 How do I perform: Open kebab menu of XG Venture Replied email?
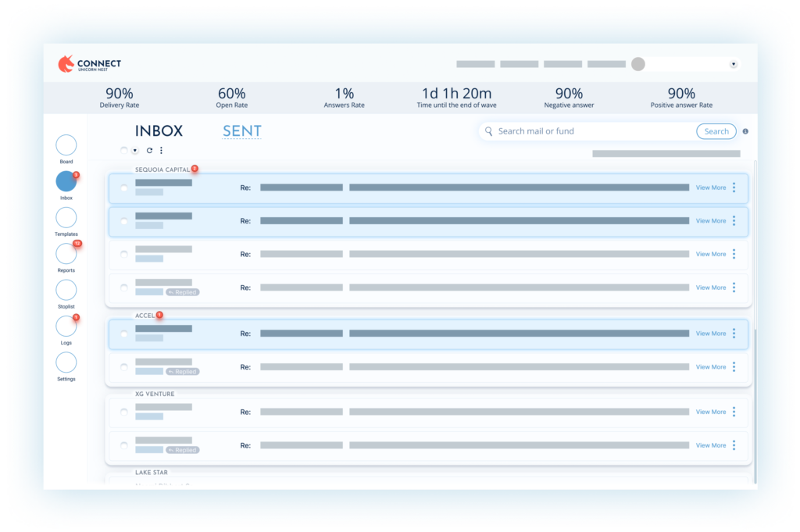coord(734,445)
